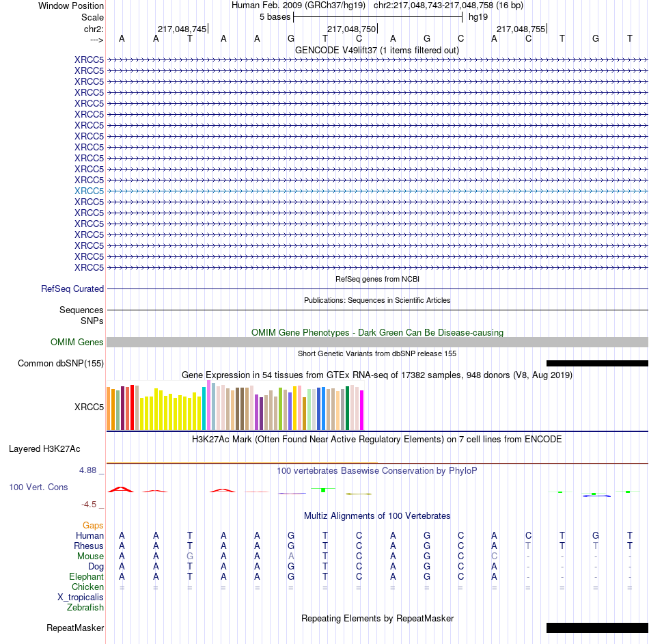Image resolution: width=649 pixels, height=644 pixels.
Task: Open the RefSeq Curated track label
Action: coord(72,289)
